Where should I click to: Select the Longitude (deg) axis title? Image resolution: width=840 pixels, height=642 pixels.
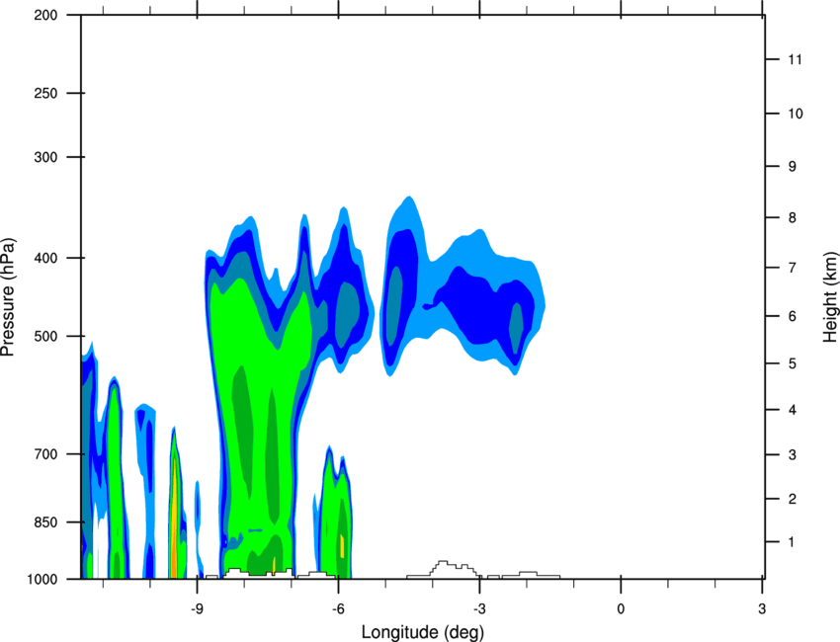pos(423,632)
